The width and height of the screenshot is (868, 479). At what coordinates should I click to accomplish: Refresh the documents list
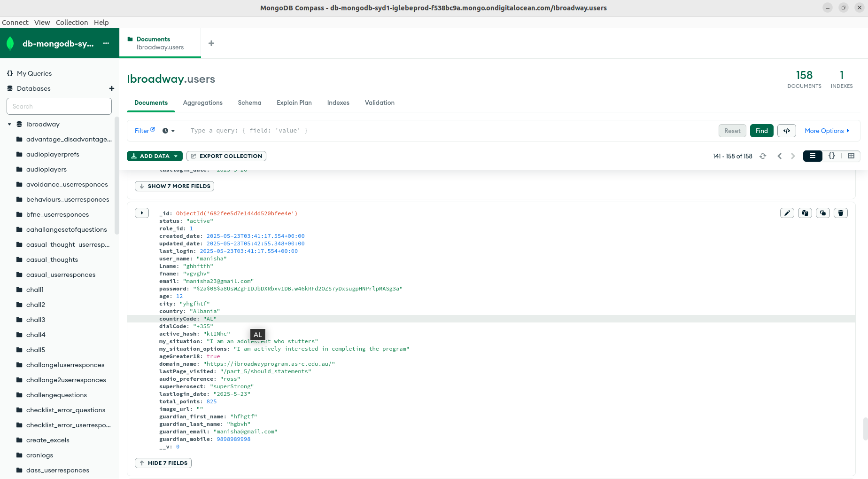pos(763,156)
